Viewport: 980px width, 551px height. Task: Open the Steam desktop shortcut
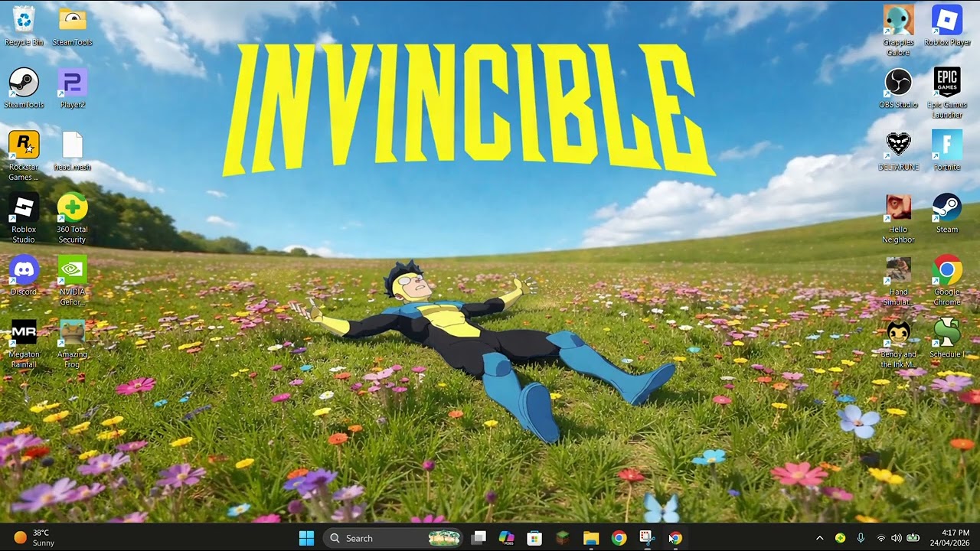pyautogui.click(x=947, y=214)
